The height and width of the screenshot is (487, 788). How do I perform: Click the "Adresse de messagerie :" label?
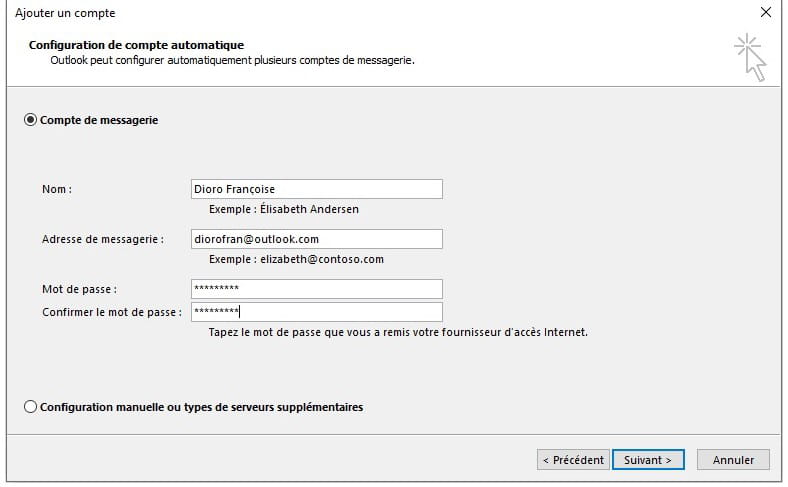[x=103, y=239]
